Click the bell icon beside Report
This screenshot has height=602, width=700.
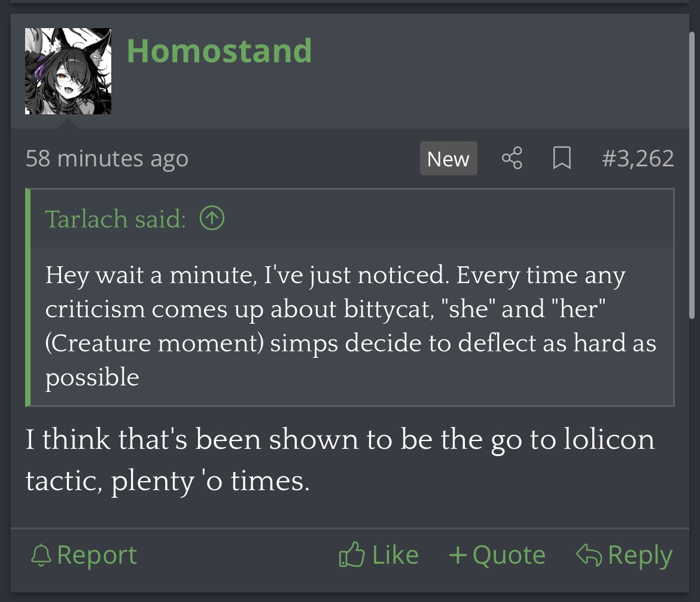[x=41, y=555]
